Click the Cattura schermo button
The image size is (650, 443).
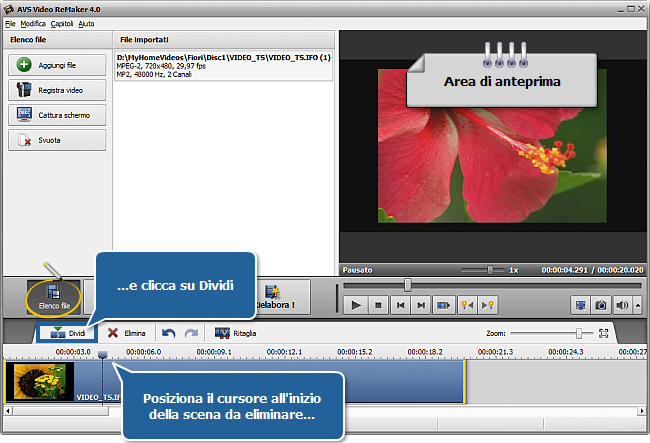(x=57, y=115)
